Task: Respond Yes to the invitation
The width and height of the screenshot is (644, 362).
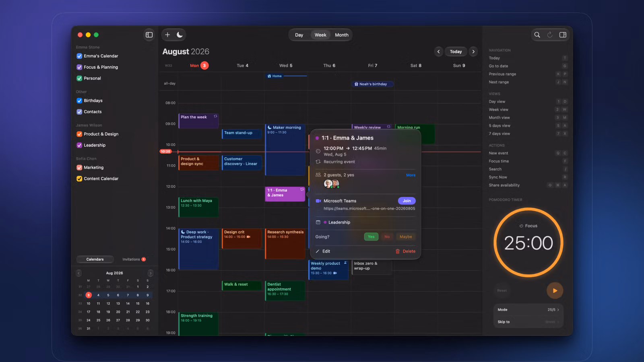Action: pos(371,237)
